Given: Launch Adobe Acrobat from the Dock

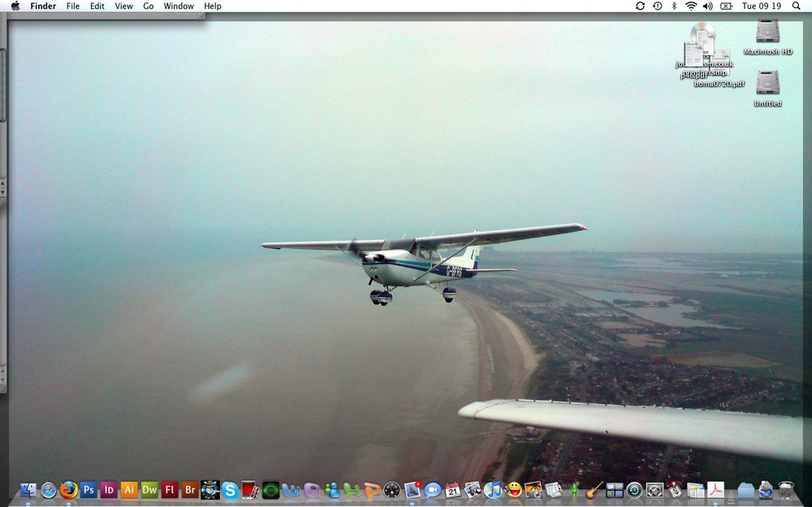Looking at the screenshot, I should (715, 489).
